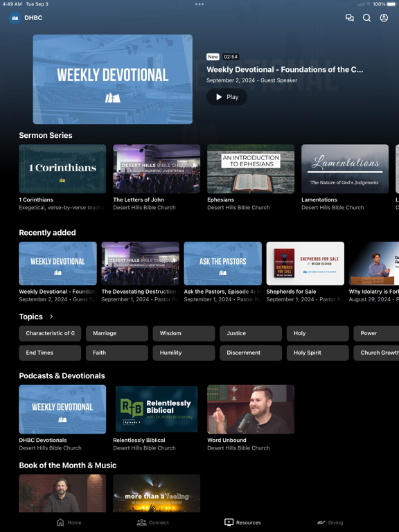399x532 pixels.
Task: Select the Holy Spirit topic
Action: [317, 353]
